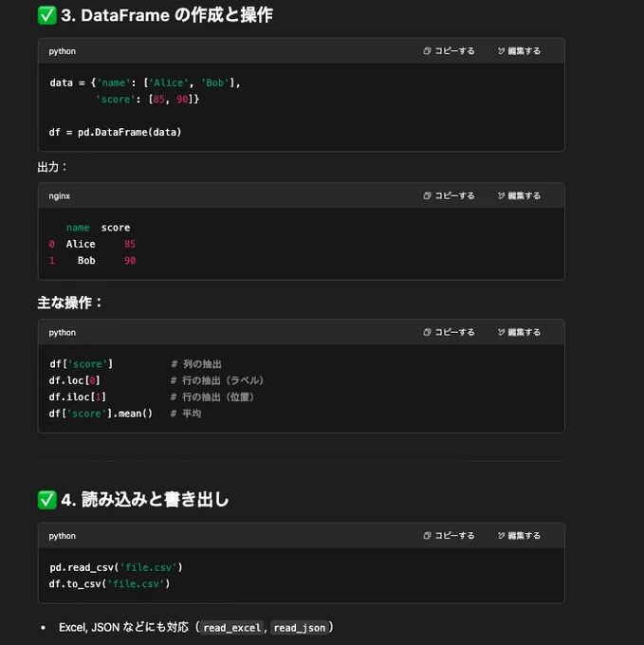644x645 pixels.
Task: Click the green checkmark beside section 4 heading
Action: click(46, 500)
